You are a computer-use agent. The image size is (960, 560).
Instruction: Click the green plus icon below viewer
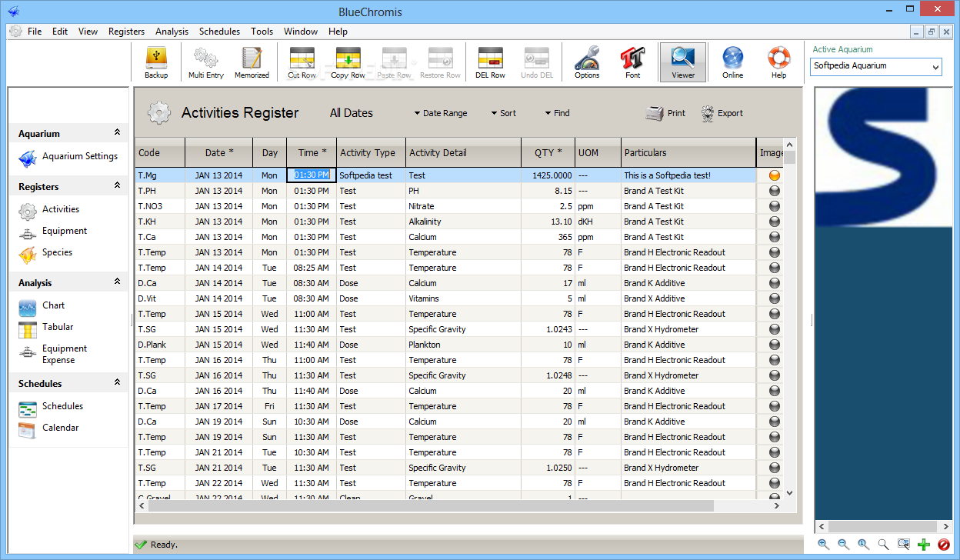click(x=924, y=545)
